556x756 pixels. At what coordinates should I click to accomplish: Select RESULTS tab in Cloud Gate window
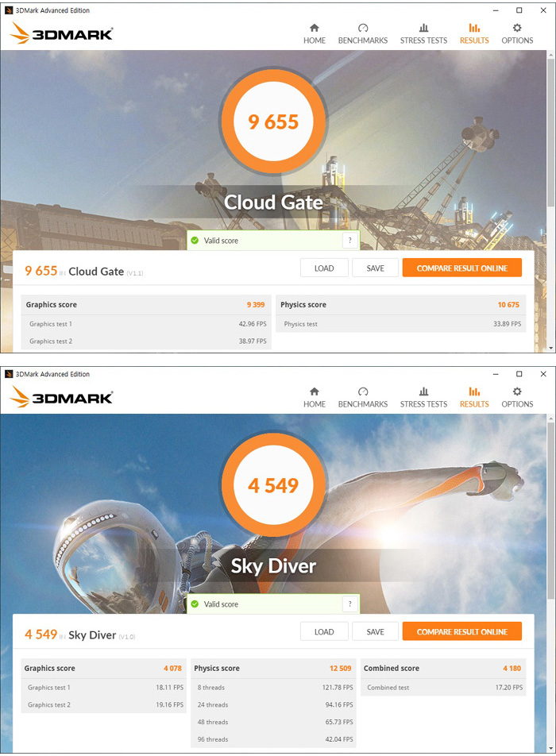tap(474, 33)
